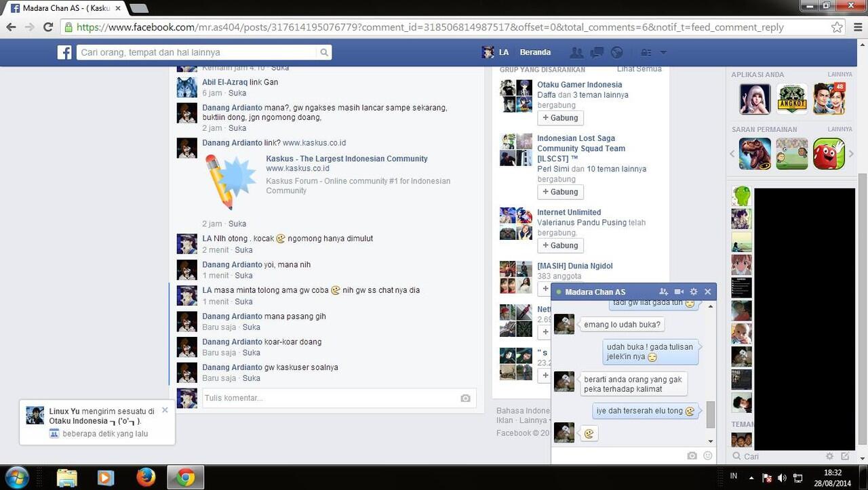The width and height of the screenshot is (868, 490).
Task: Start video call in chat window
Action: click(x=679, y=291)
